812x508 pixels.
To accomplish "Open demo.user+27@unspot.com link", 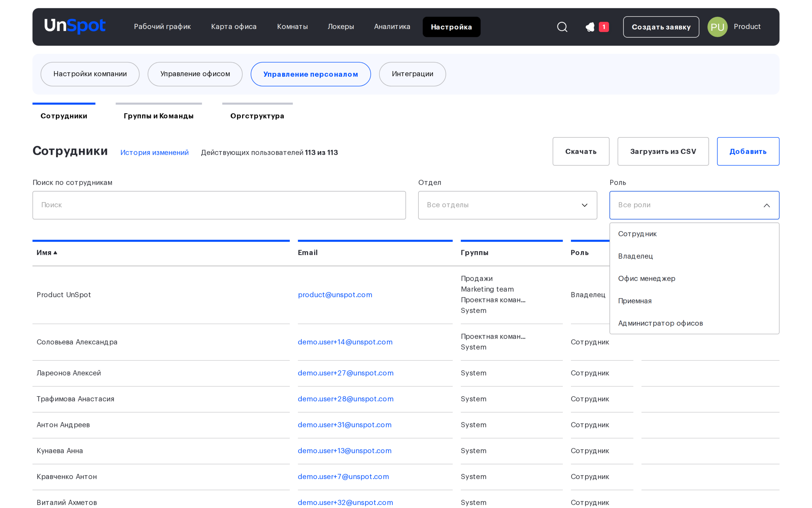I will (346, 373).
